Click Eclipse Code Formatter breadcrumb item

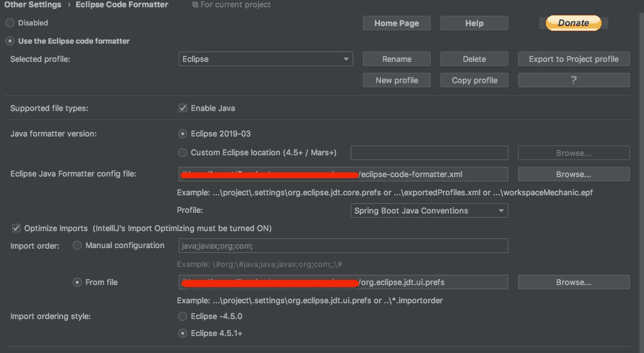122,5
